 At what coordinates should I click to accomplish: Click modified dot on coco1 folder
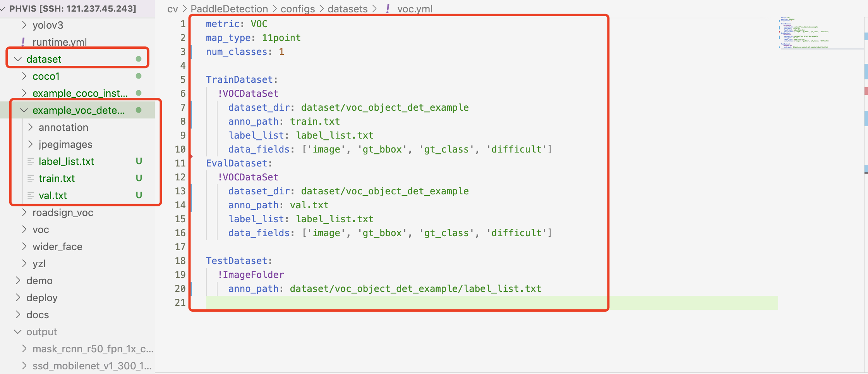point(139,76)
